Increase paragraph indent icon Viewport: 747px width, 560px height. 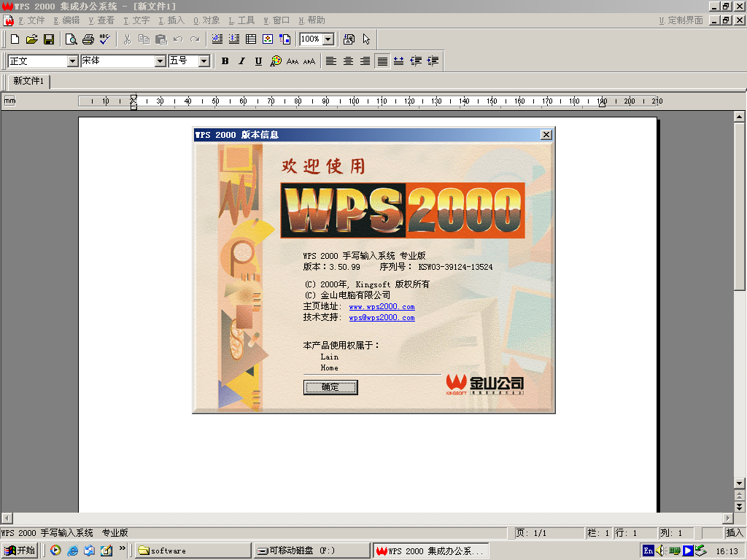click(x=433, y=61)
